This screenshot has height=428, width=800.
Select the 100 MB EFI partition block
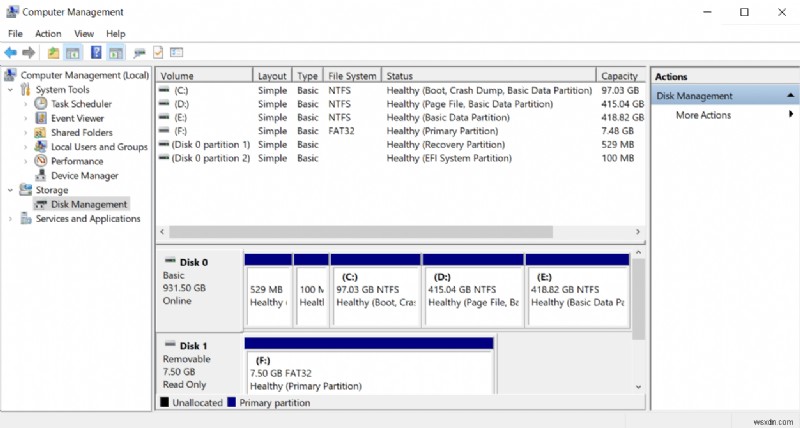tap(311, 291)
